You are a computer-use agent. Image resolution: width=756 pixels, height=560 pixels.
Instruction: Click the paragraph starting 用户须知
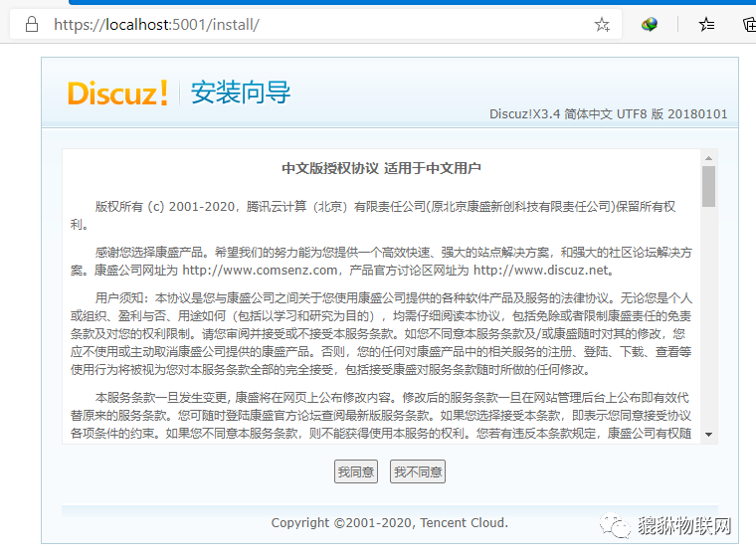pos(381,334)
